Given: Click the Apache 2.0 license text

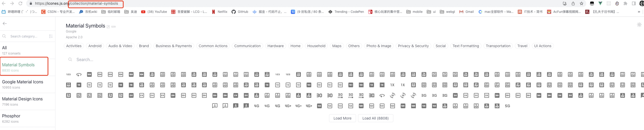Looking at the screenshot, I should 74,37.
